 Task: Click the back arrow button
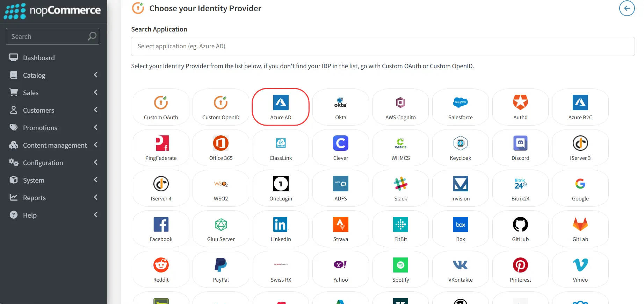coord(627,8)
